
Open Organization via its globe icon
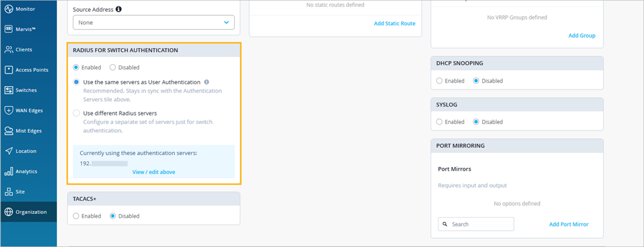click(x=8, y=212)
